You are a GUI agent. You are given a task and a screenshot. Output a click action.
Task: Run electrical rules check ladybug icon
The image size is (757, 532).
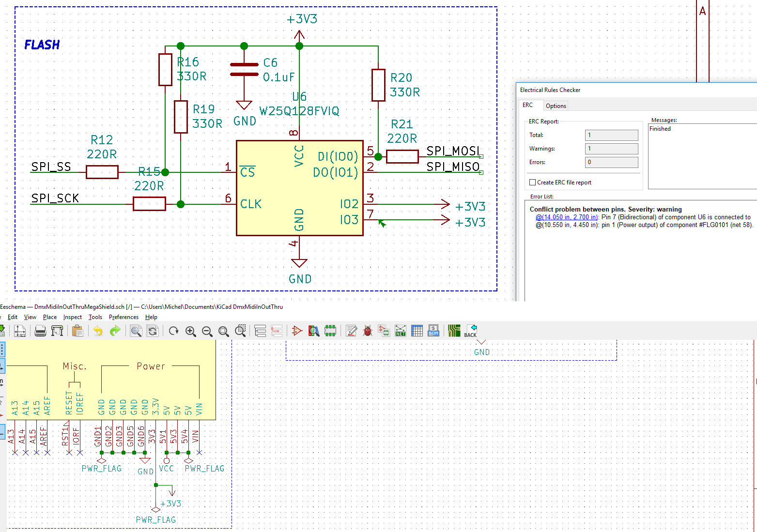(x=368, y=331)
